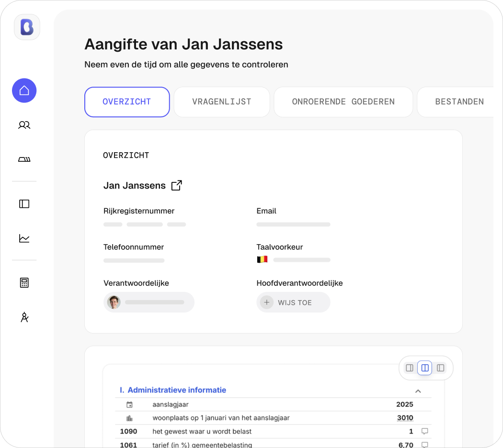The image size is (503, 448).
Task: Click the value 1 for gewest
Action: [411, 431]
